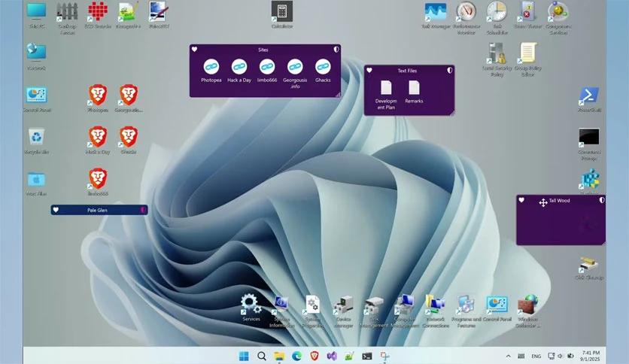This screenshot has height=364, width=629.
Task: Click the Sites fence title
Action: click(263, 50)
